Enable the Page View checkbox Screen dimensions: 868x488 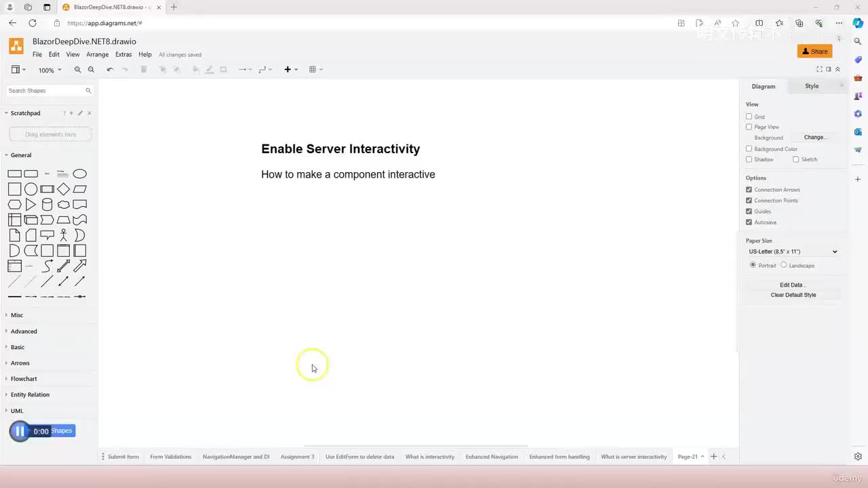[749, 127]
